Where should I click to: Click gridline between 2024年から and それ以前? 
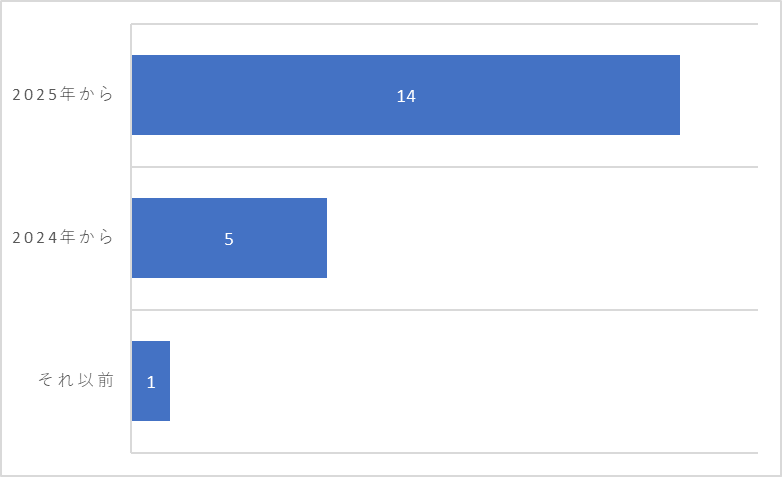(444, 310)
